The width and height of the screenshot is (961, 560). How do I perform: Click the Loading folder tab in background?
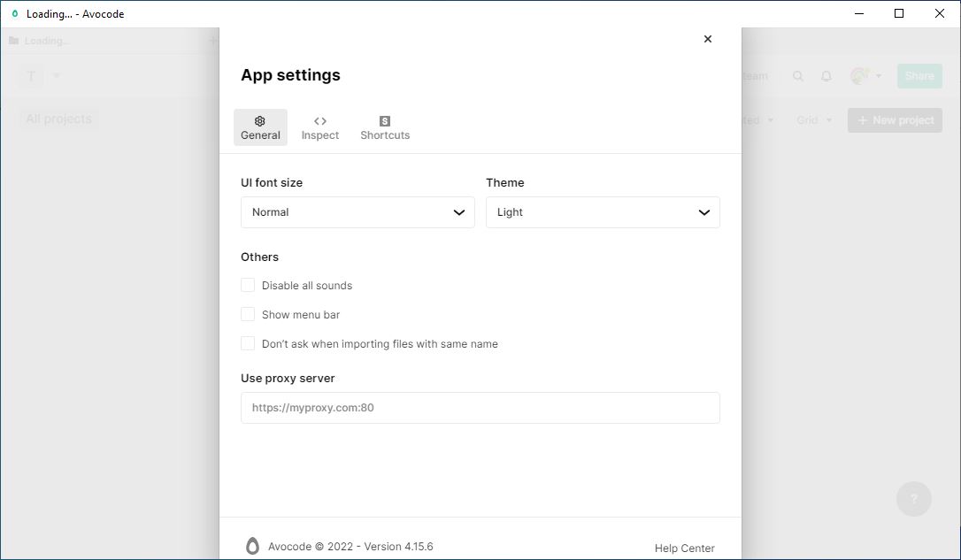[41, 41]
